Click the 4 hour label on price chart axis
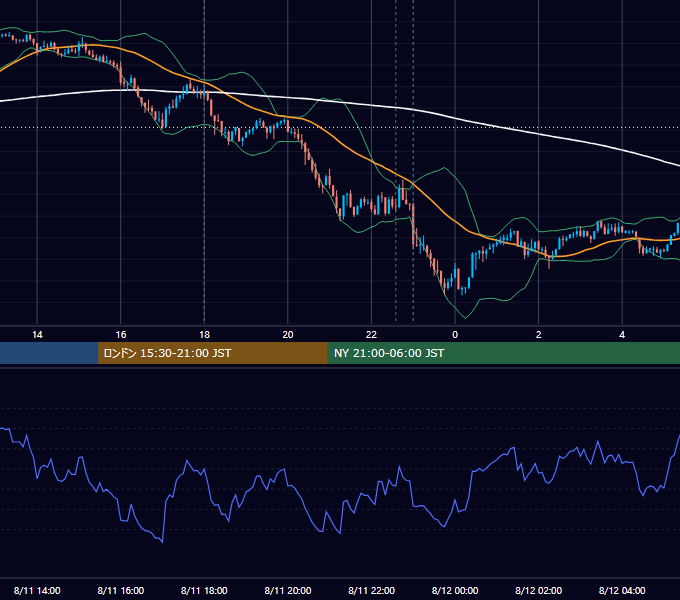This screenshot has height=600, width=680. pyautogui.click(x=622, y=335)
